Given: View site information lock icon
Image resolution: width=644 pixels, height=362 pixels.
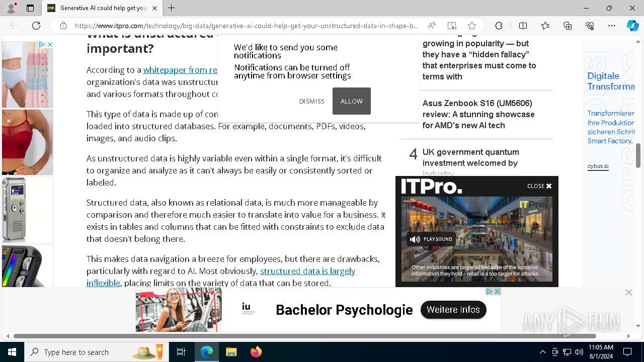Looking at the screenshot, I should (x=63, y=26).
